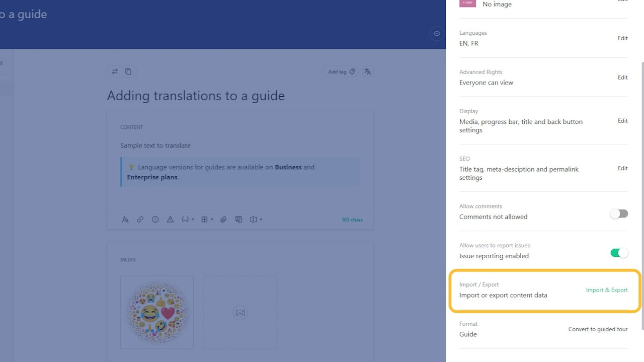This screenshot has height=362, width=644.
Task: Disable the Issue reporting enabled toggle
Action: [618, 253]
